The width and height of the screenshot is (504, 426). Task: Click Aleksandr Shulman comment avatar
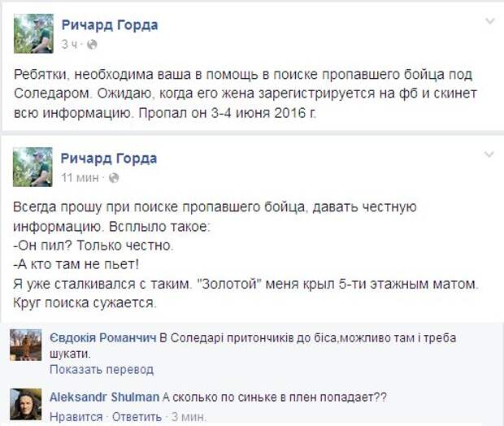coord(26,404)
